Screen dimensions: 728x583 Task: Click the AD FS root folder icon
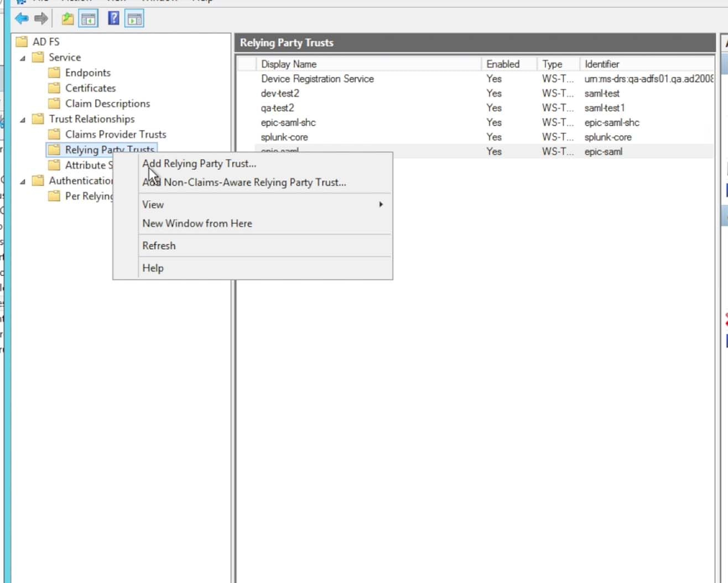(22, 41)
